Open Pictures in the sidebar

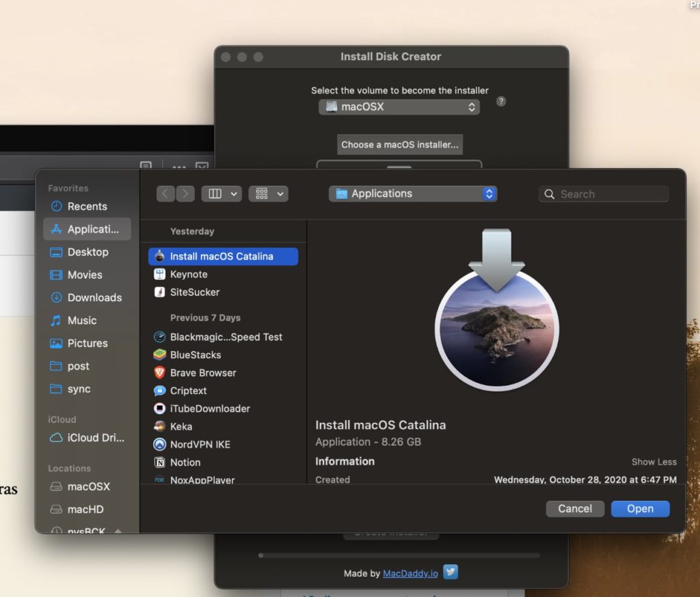pyautogui.click(x=87, y=343)
